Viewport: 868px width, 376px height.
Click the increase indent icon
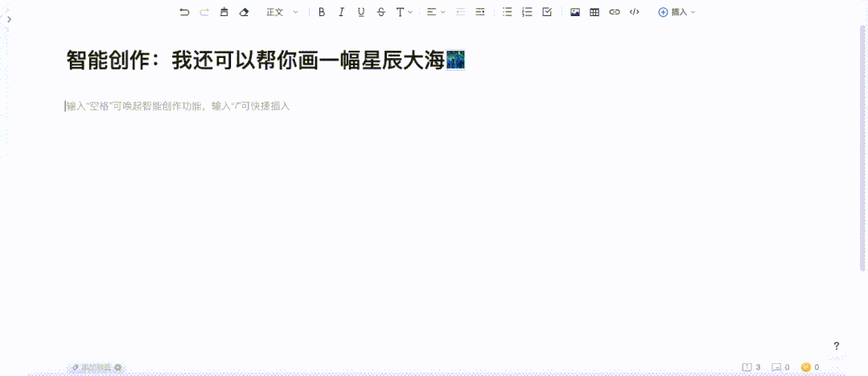480,12
